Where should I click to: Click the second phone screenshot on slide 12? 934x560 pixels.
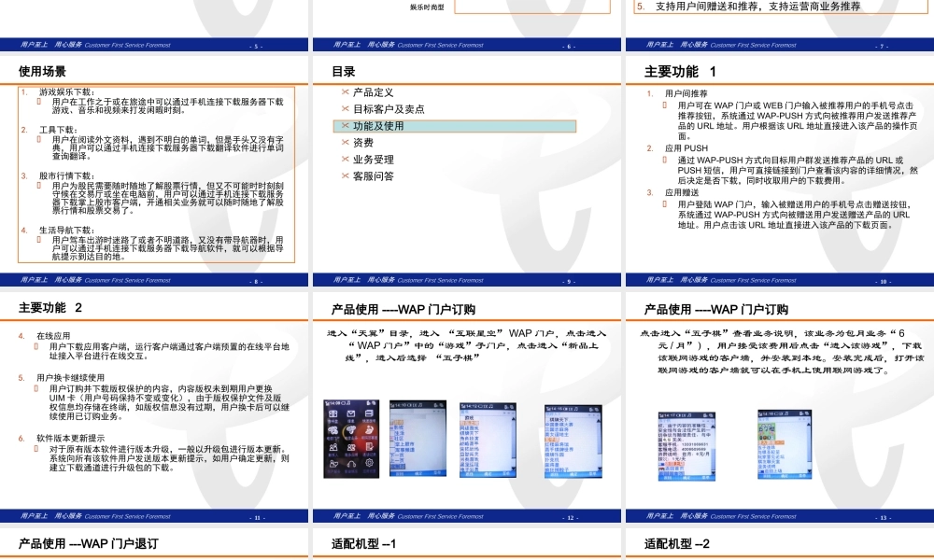click(417, 438)
